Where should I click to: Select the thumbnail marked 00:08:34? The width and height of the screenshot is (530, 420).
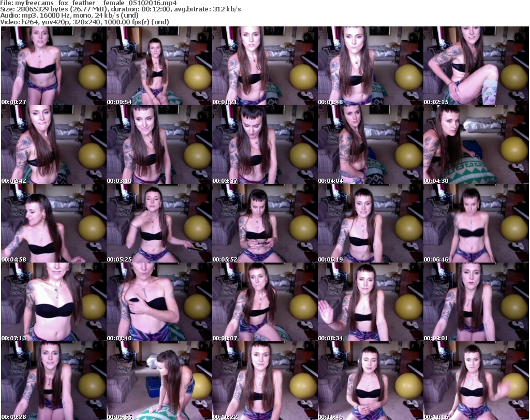pyautogui.click(x=370, y=302)
